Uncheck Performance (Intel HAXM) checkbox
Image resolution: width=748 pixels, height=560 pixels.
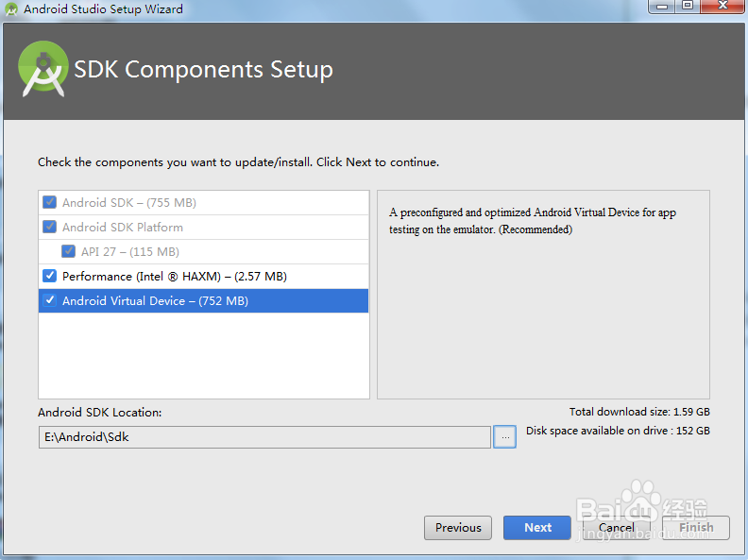point(50,276)
